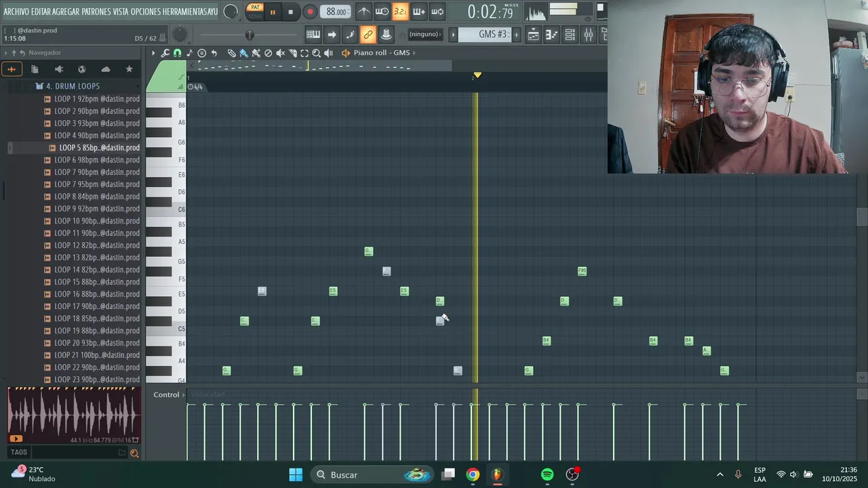This screenshot has height=488, width=868.
Task: Preview selected loop with play button
Action: 16,439
